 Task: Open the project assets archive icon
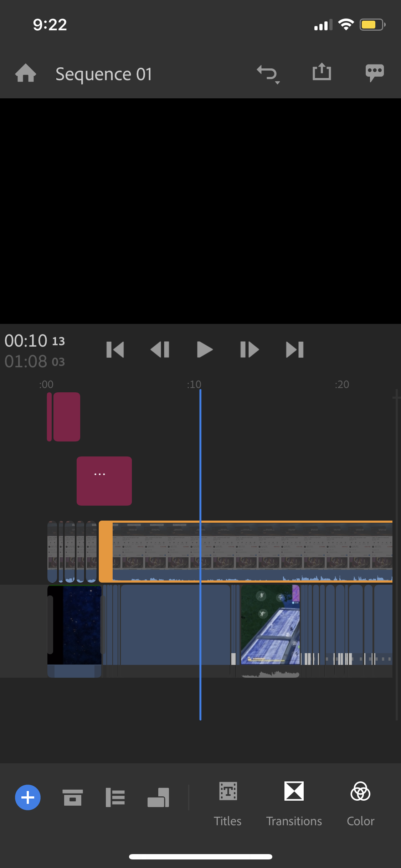(x=73, y=797)
